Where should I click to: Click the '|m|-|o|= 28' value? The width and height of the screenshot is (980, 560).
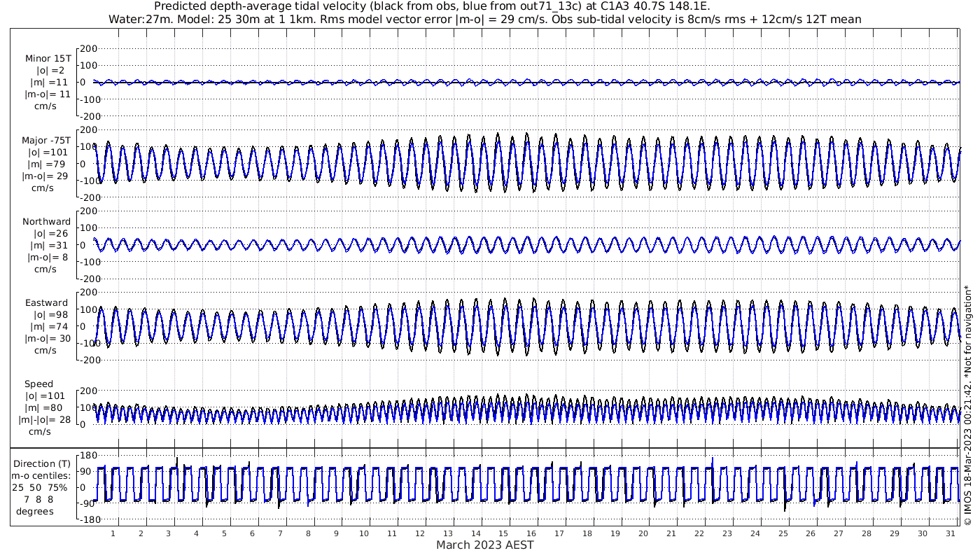click(45, 420)
